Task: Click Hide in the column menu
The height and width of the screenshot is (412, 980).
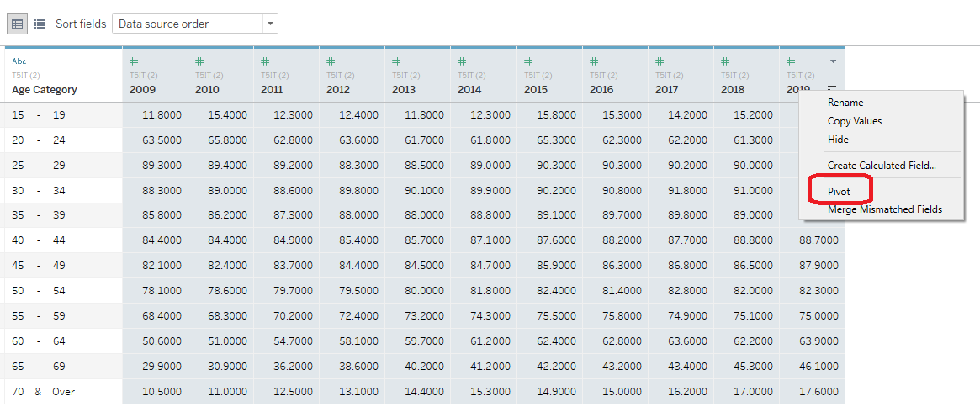Action: pos(838,140)
